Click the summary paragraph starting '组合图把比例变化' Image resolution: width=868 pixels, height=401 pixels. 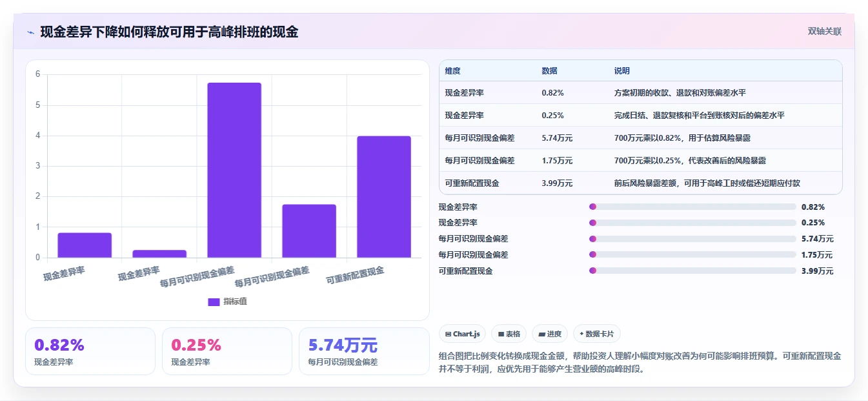point(640,363)
